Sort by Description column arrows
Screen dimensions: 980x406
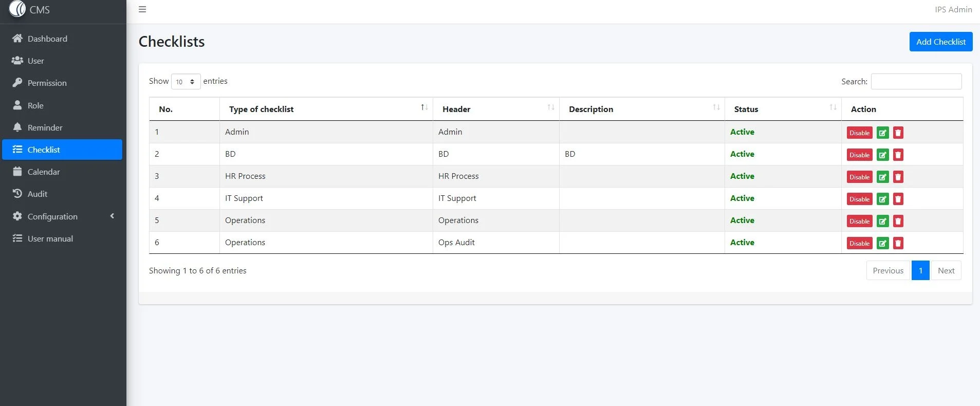716,107
